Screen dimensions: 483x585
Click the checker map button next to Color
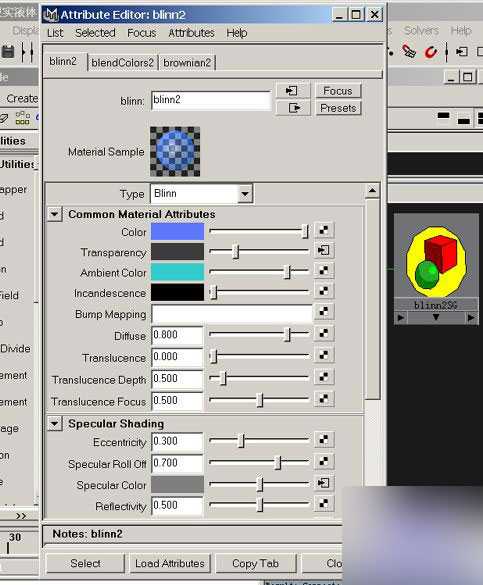pyautogui.click(x=323, y=230)
